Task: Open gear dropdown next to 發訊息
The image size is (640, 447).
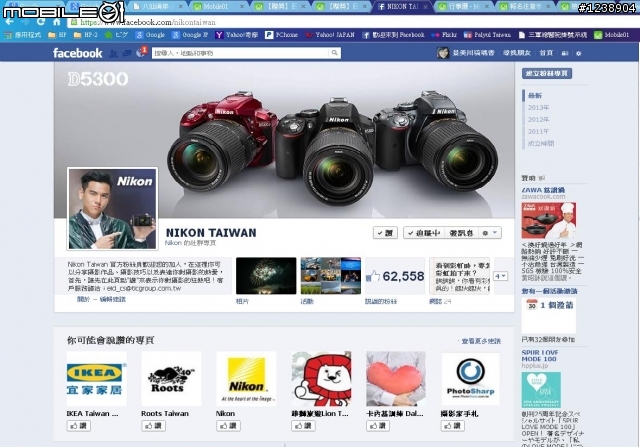Action: point(489,233)
